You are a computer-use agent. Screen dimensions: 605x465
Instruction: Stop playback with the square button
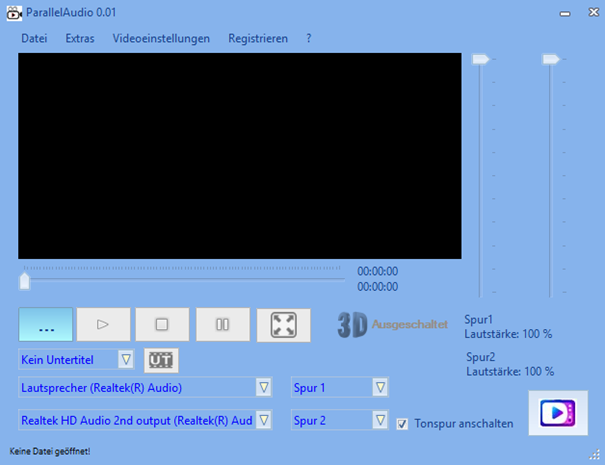click(162, 325)
